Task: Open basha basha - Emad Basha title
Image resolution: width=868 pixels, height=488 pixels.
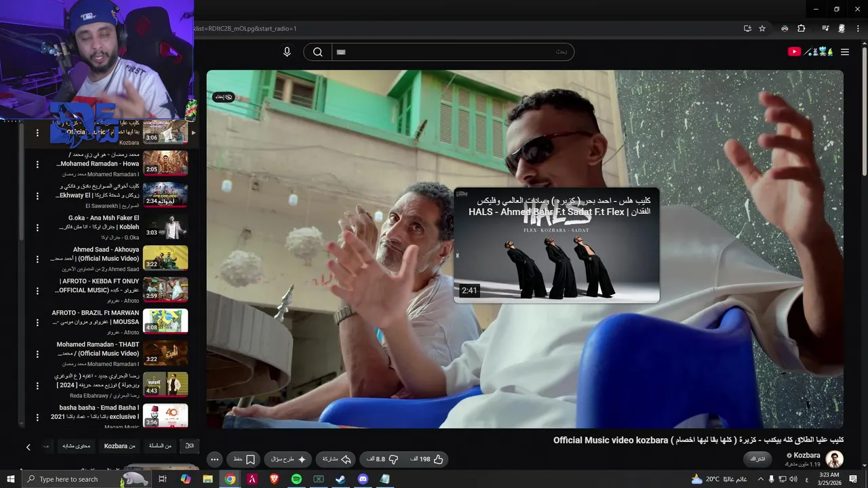Action: 95,412
